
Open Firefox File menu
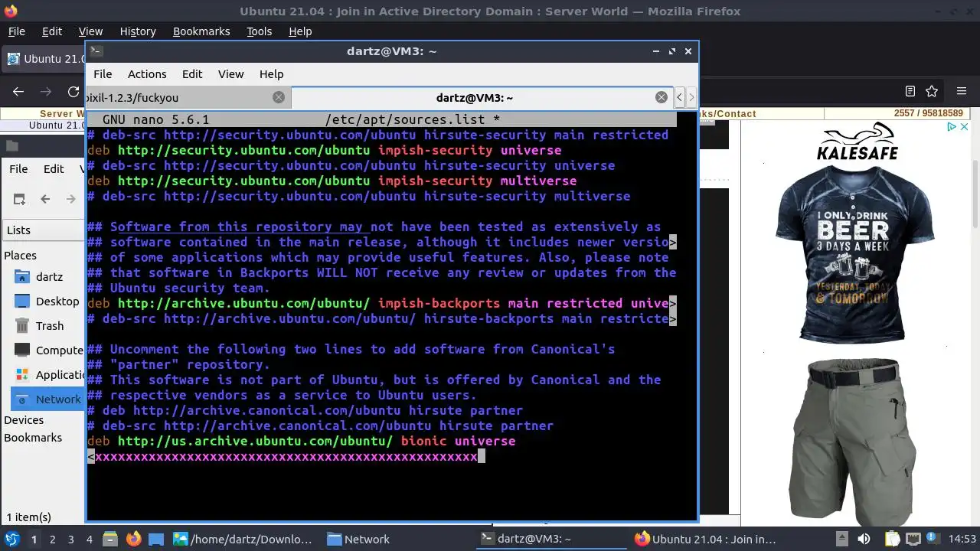[x=16, y=31]
